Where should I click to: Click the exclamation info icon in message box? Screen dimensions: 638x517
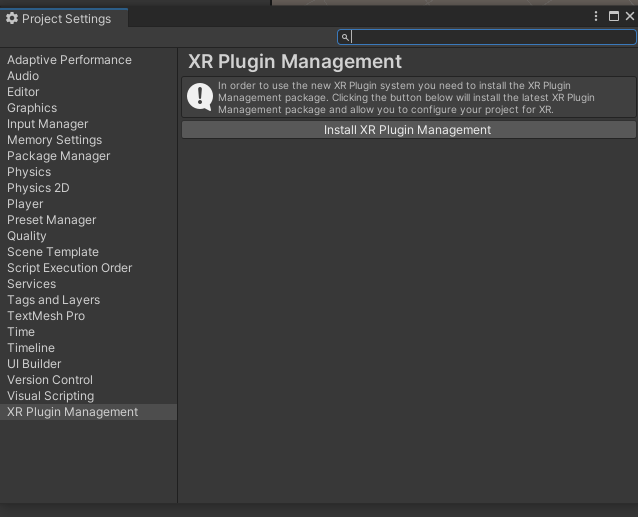click(200, 97)
